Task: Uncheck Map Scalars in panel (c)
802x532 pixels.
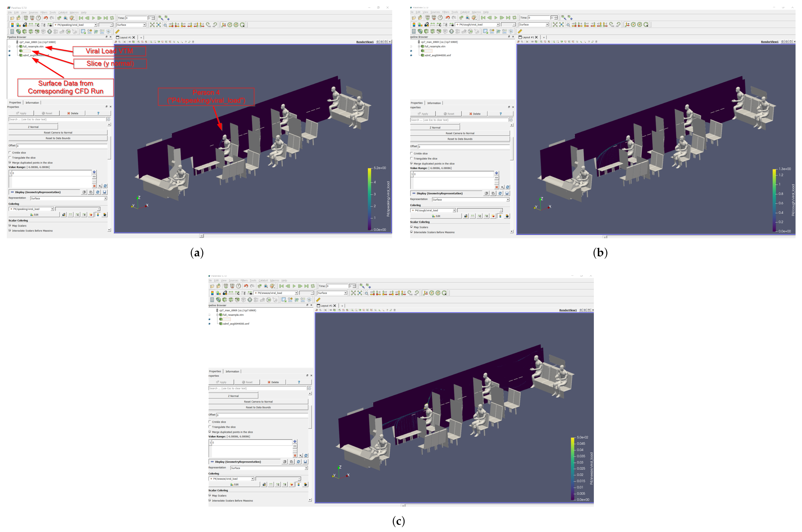Action: (210, 495)
